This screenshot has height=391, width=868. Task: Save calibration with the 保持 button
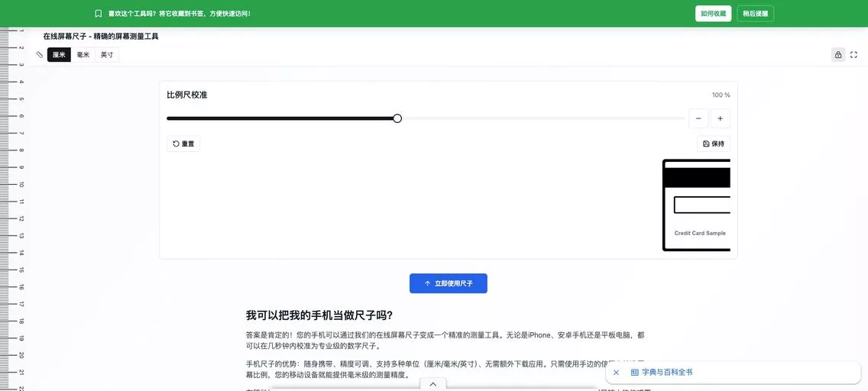[x=714, y=144]
